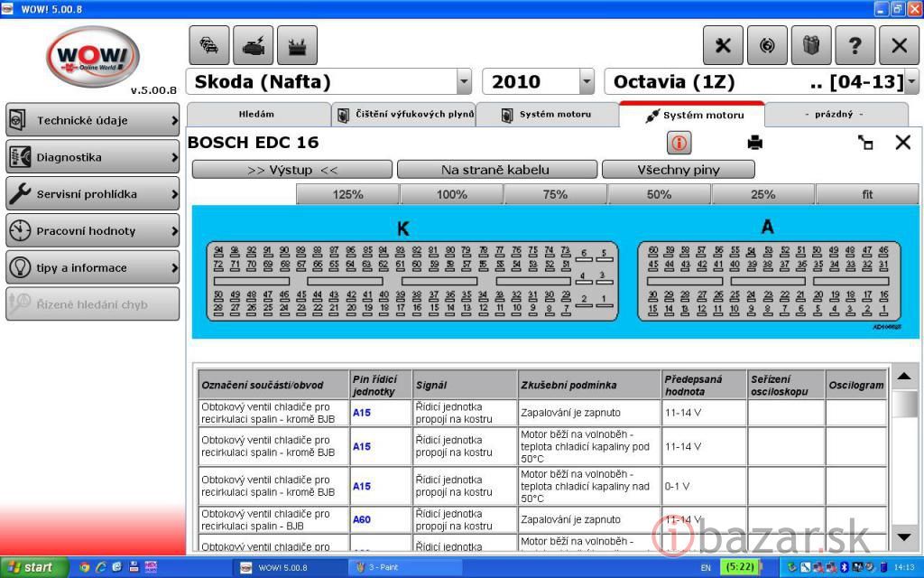Viewport: 924px width, 578px height.
Task: Print the pin diagram using printer icon
Action: (x=755, y=143)
